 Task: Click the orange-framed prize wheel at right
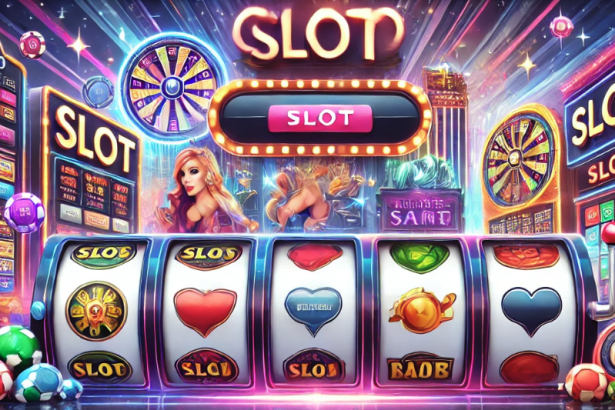[x=519, y=161]
